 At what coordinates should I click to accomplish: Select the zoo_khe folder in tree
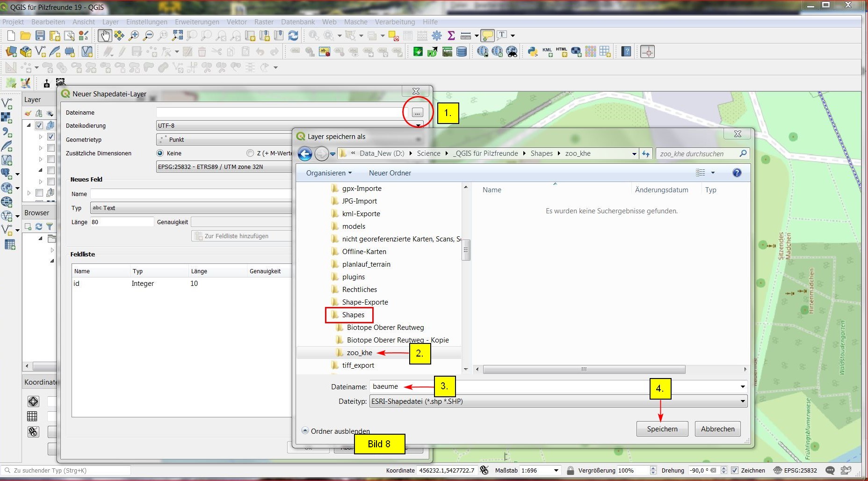click(x=359, y=353)
